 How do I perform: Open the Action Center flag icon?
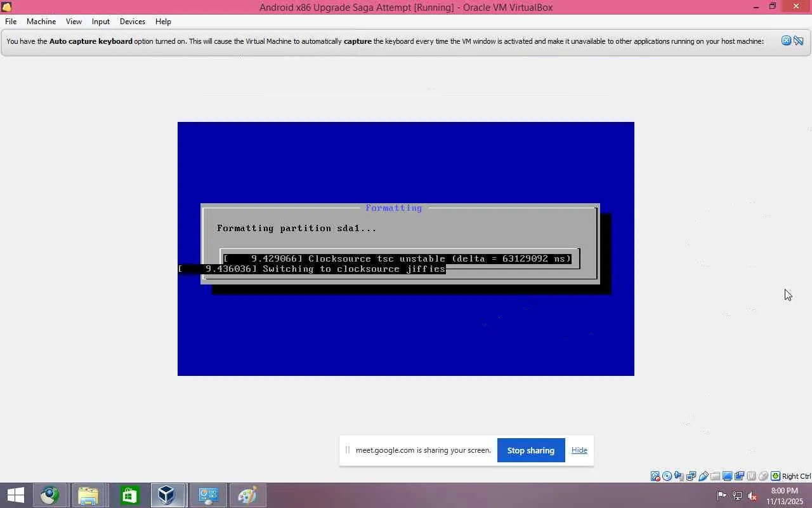tap(722, 496)
